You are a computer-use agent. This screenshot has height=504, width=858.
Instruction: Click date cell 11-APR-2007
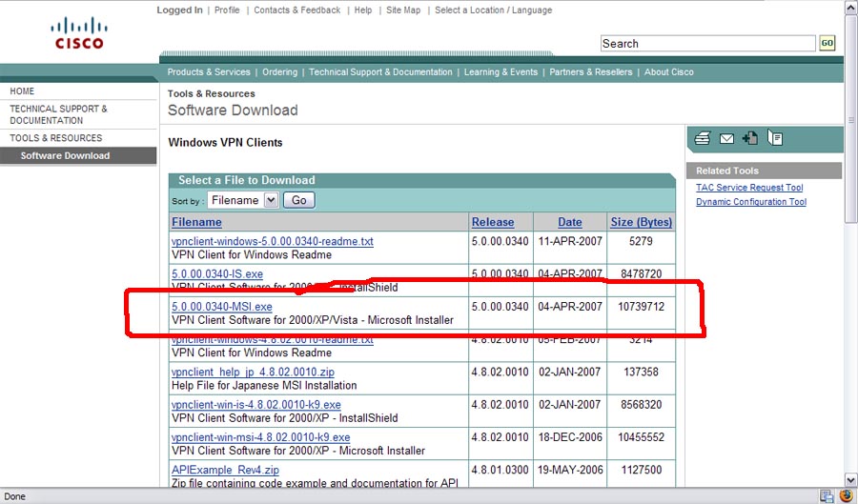tap(570, 241)
